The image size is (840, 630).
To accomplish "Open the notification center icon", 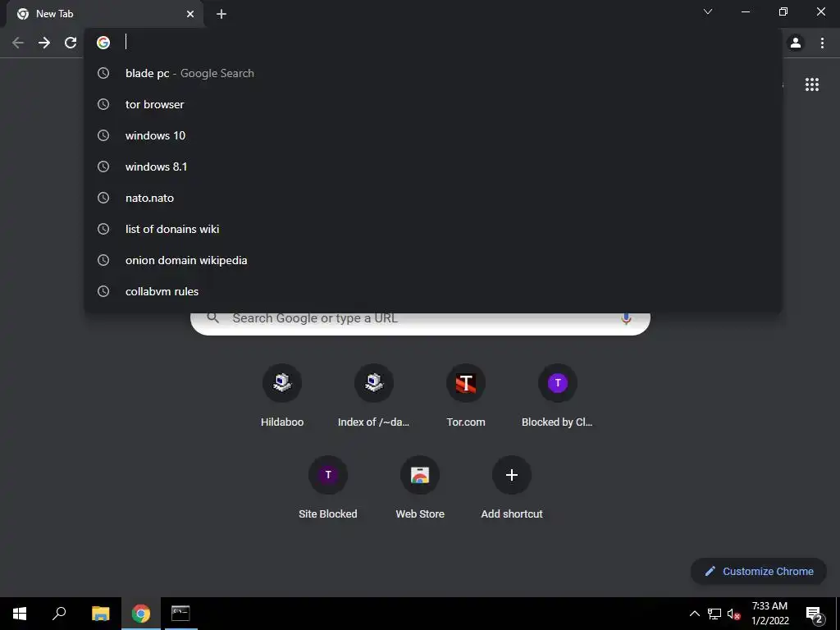I will click(815, 614).
